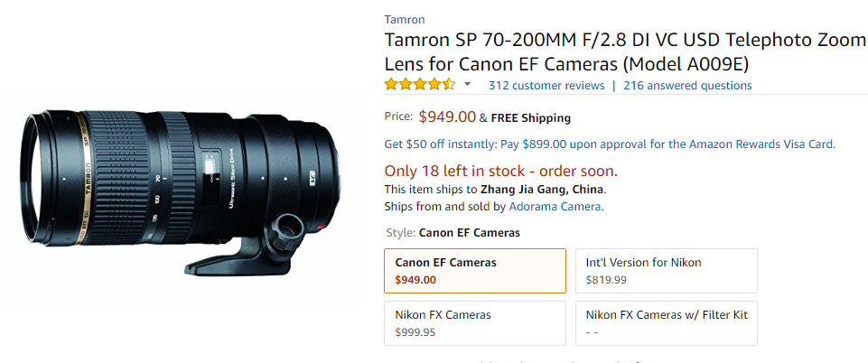Select the Canon EF Cameras style option
Screen dimensions: 868x363
(475, 271)
